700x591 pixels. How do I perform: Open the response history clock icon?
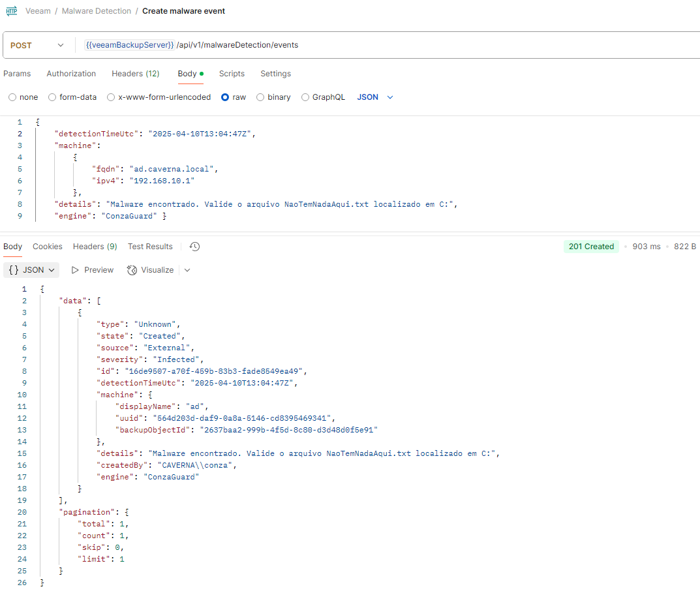click(194, 247)
